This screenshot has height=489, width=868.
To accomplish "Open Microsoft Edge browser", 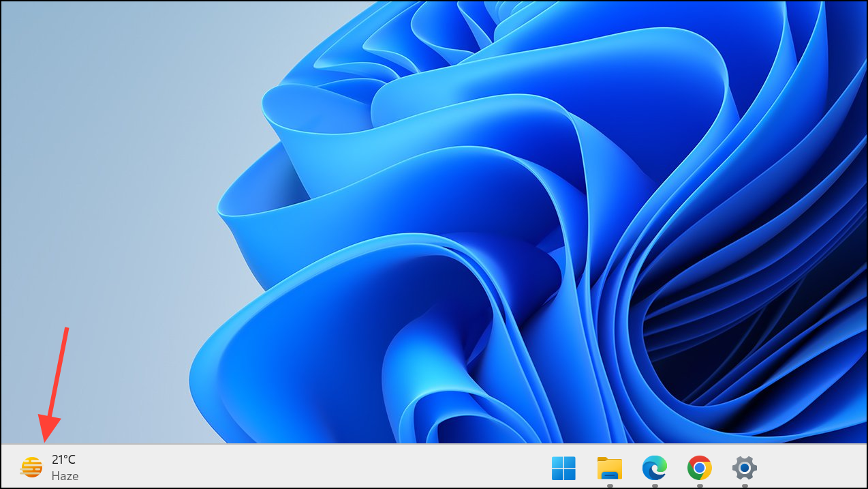I will point(654,468).
